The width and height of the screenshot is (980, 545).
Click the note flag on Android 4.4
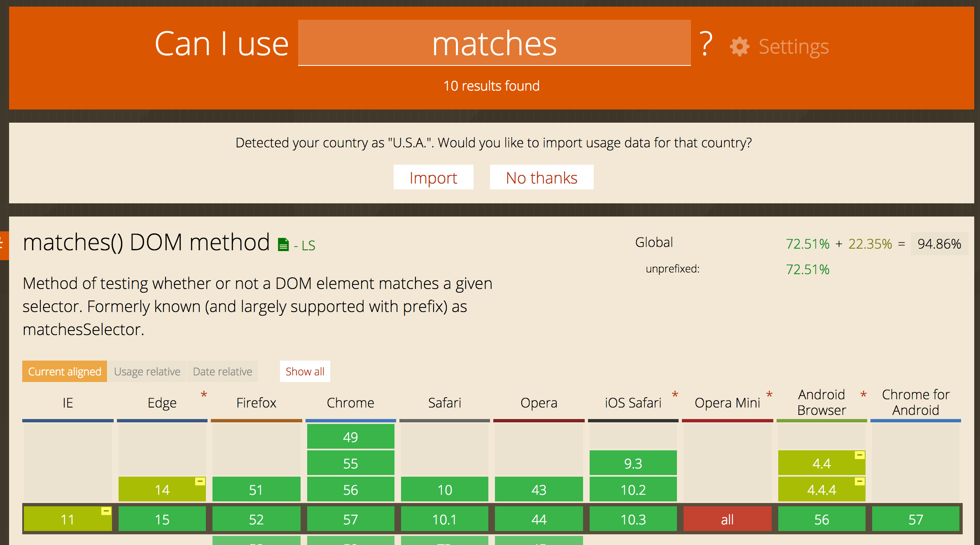tap(860, 455)
